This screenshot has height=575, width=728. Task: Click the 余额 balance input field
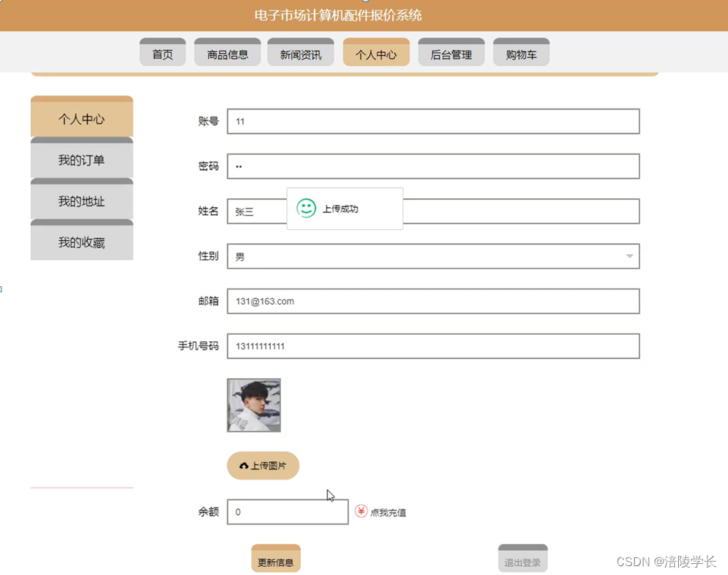(287, 512)
